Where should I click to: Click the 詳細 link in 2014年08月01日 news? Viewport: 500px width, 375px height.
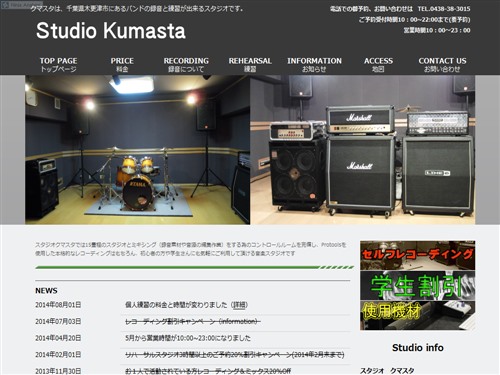(239, 305)
